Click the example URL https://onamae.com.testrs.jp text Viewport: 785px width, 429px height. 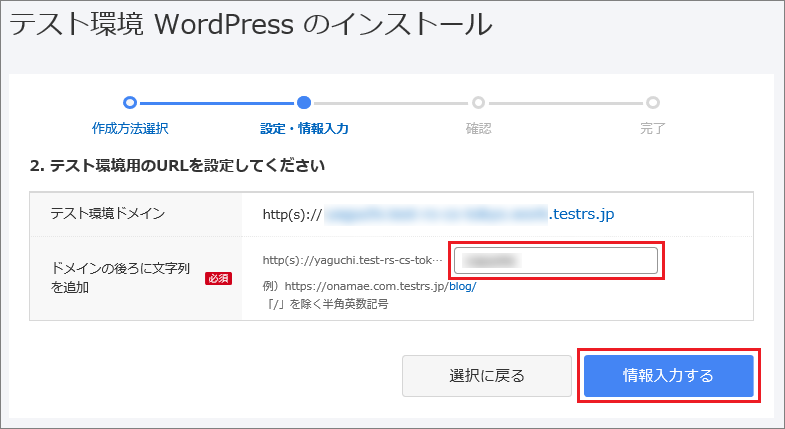tap(366, 286)
